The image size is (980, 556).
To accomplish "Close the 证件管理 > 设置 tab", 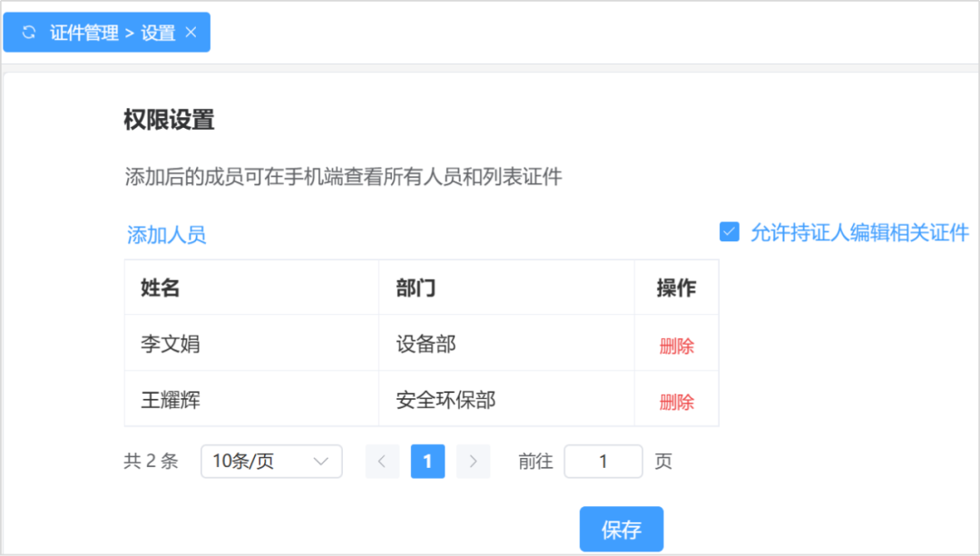I will click(x=191, y=32).
